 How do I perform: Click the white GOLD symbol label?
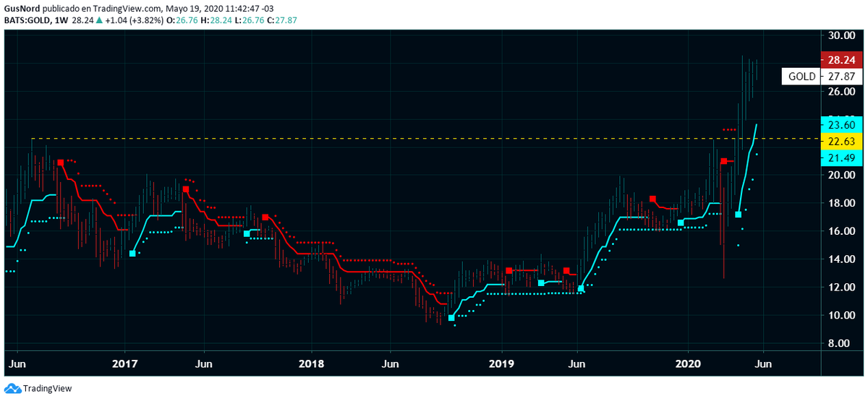(801, 77)
